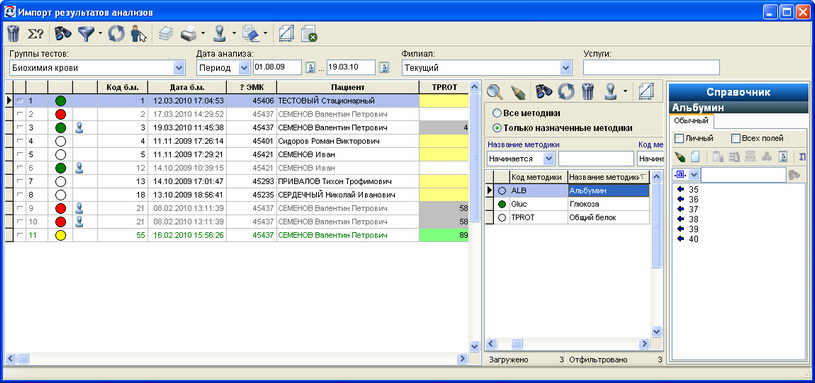The image size is (815, 383).
Task: Click the binoculars search icon in main toolbar
Action: (63, 34)
